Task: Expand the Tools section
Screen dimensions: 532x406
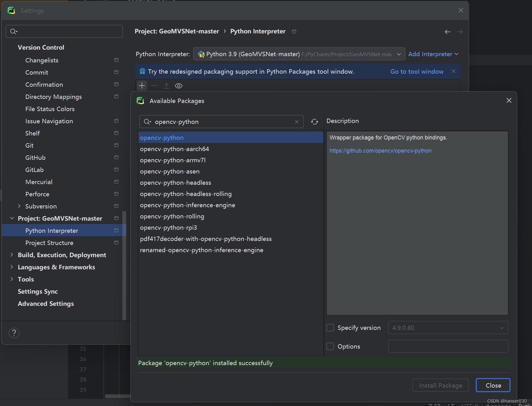Action: pos(12,279)
